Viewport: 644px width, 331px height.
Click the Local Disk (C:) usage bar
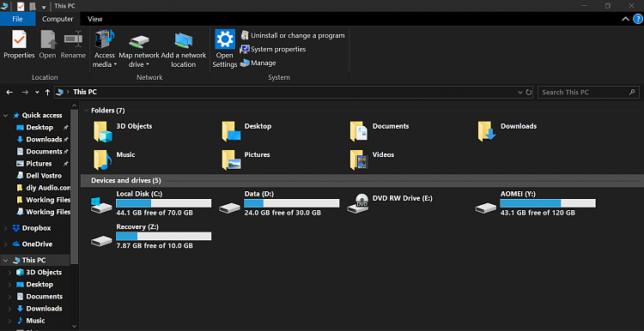point(163,203)
